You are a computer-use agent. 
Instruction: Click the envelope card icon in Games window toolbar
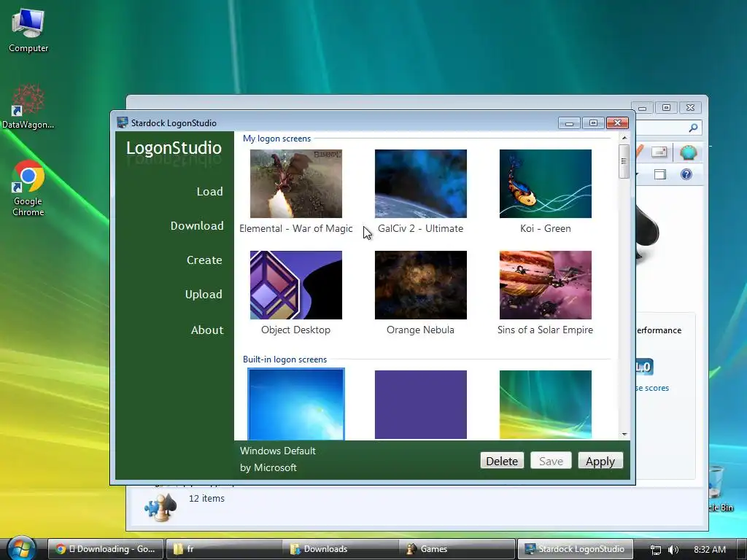tap(659, 152)
